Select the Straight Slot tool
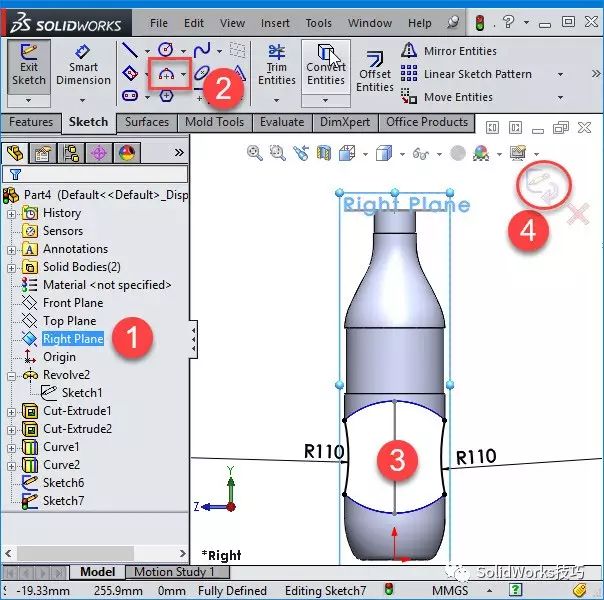Image resolution: width=604 pixels, height=600 pixels. pos(130,95)
